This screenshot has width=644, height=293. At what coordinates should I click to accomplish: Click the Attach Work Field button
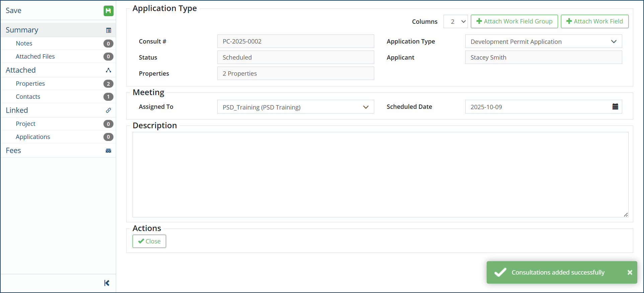pyautogui.click(x=594, y=21)
